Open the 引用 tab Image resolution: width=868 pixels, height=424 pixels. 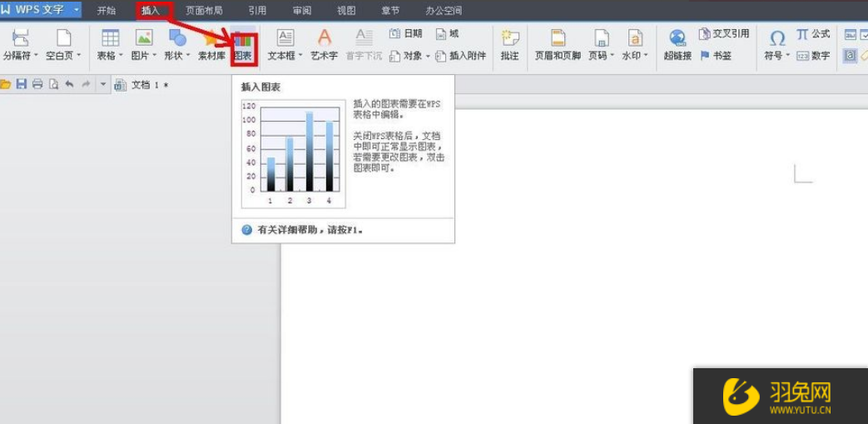257,10
